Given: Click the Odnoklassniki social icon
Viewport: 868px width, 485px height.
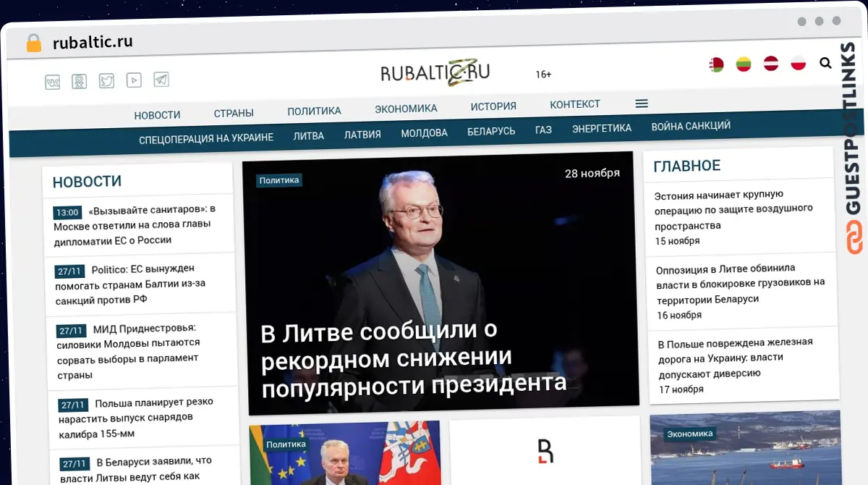Looking at the screenshot, I should (x=80, y=81).
